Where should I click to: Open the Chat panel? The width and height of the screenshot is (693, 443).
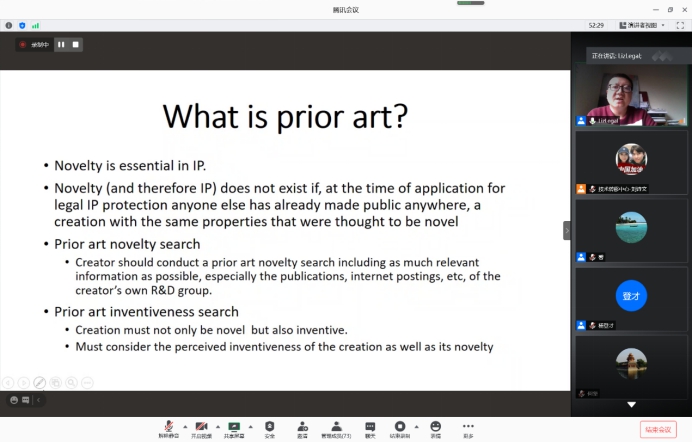369,427
